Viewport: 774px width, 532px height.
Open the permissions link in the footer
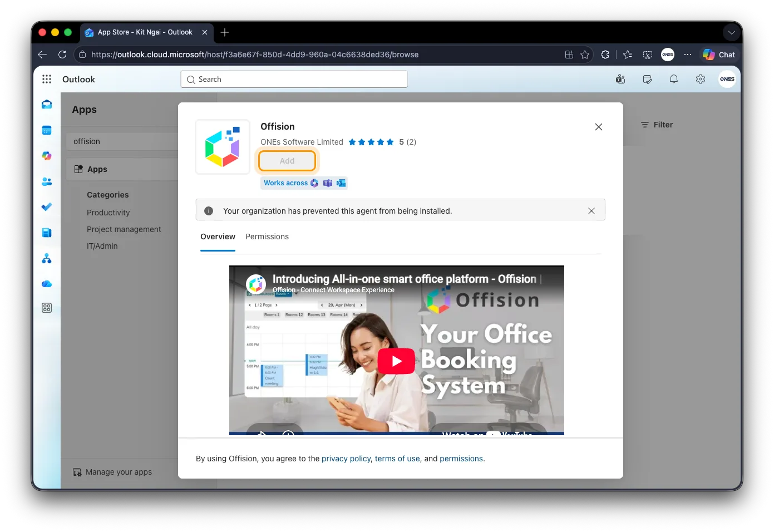(x=461, y=459)
